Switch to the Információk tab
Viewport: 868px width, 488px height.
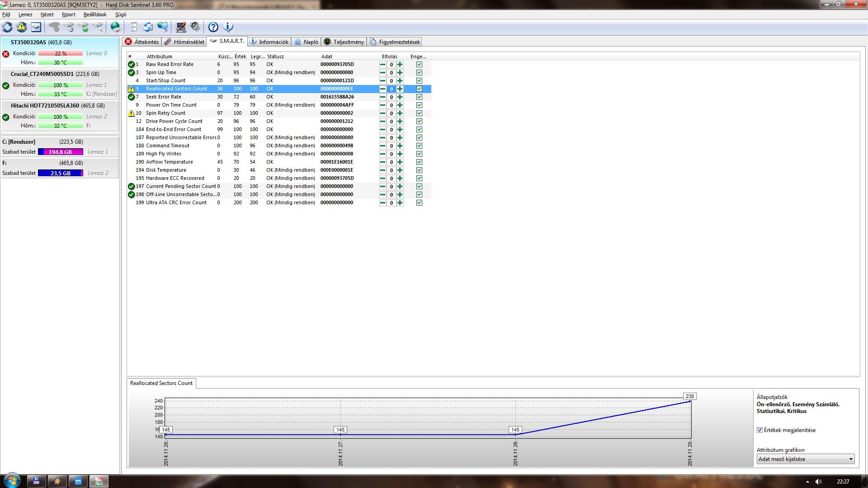(269, 42)
